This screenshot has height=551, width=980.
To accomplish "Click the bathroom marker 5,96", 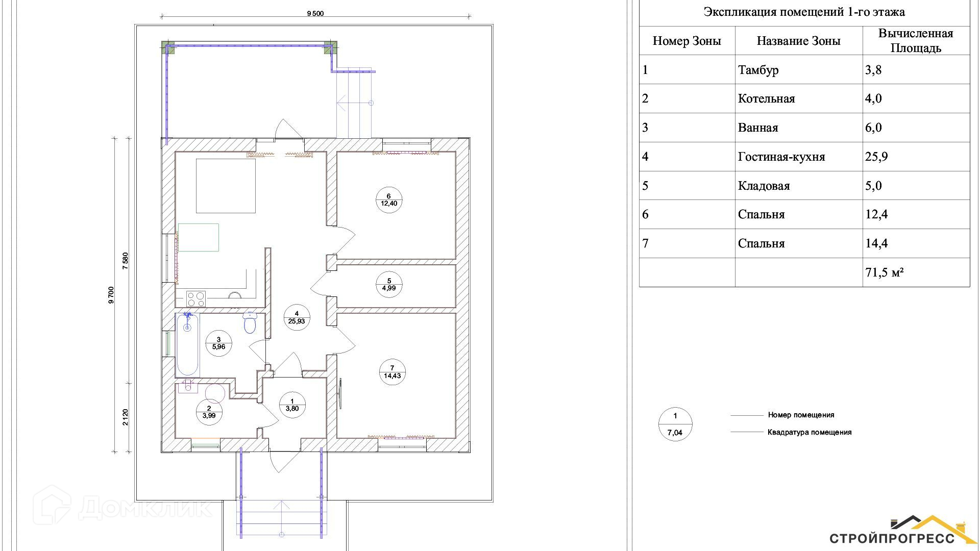I will pyautogui.click(x=218, y=343).
